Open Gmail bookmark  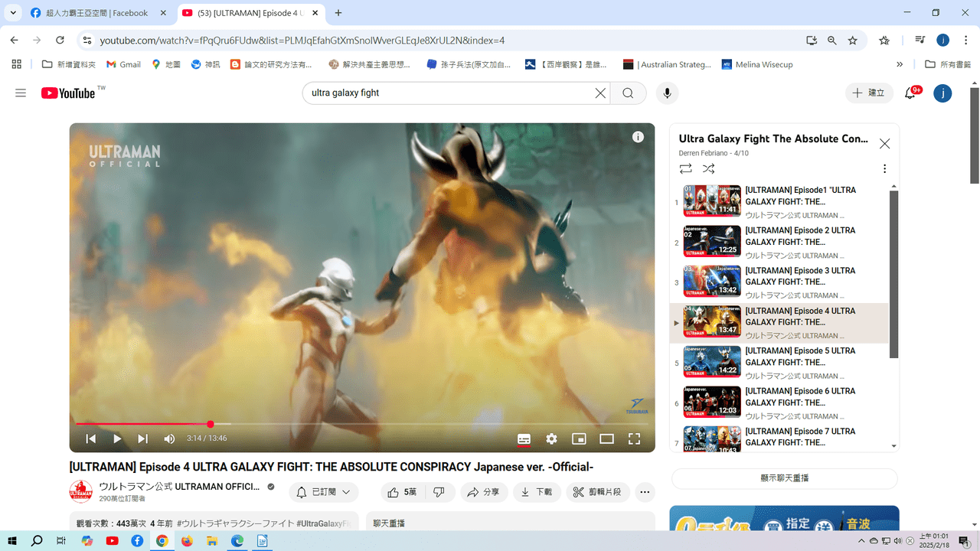click(123, 64)
